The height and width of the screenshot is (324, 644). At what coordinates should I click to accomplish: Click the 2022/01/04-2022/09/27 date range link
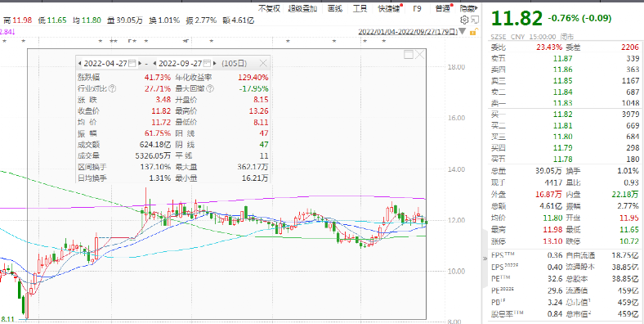pyautogui.click(x=408, y=32)
